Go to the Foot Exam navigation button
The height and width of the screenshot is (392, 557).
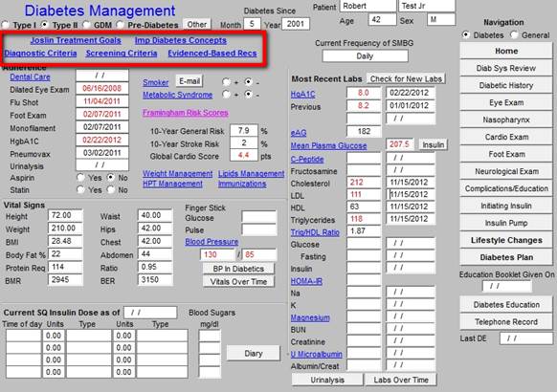[x=506, y=154]
